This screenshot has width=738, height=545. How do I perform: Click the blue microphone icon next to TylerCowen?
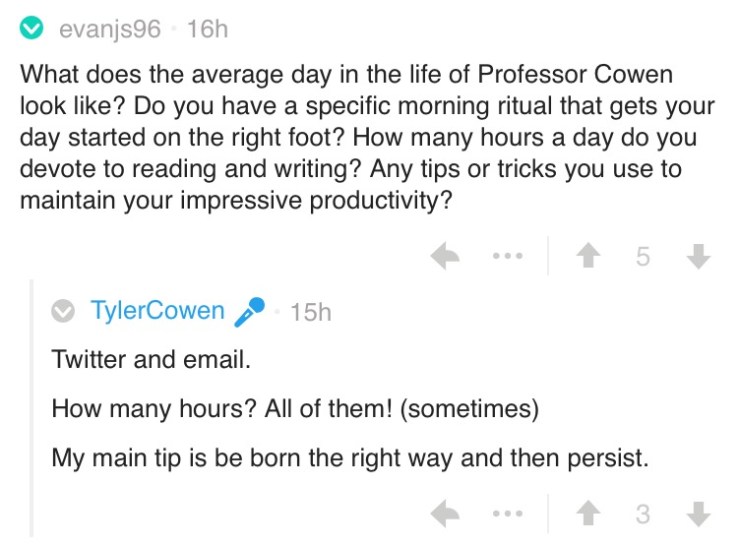249,312
